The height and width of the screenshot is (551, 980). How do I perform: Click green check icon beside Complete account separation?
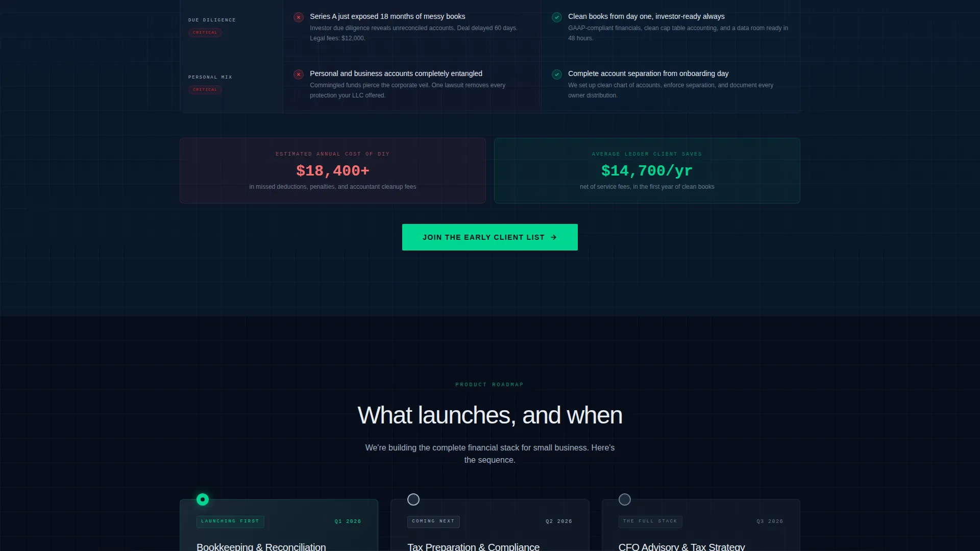coord(557,74)
